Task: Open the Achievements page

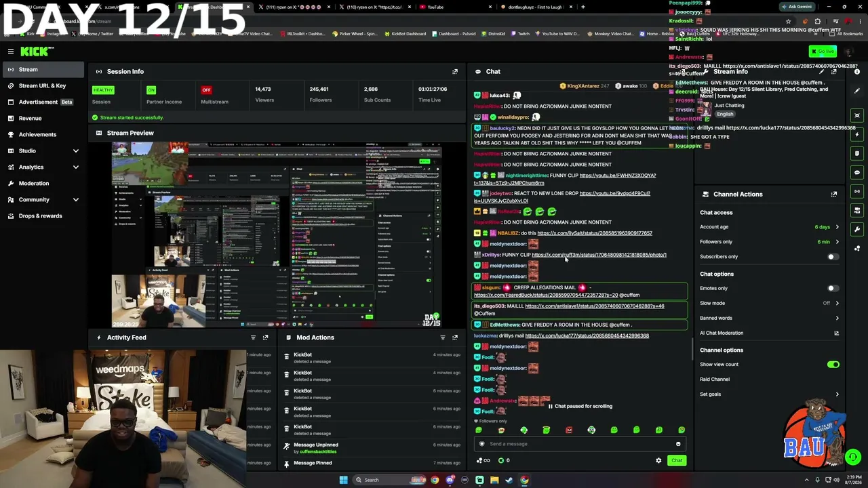Action: pyautogui.click(x=43, y=134)
